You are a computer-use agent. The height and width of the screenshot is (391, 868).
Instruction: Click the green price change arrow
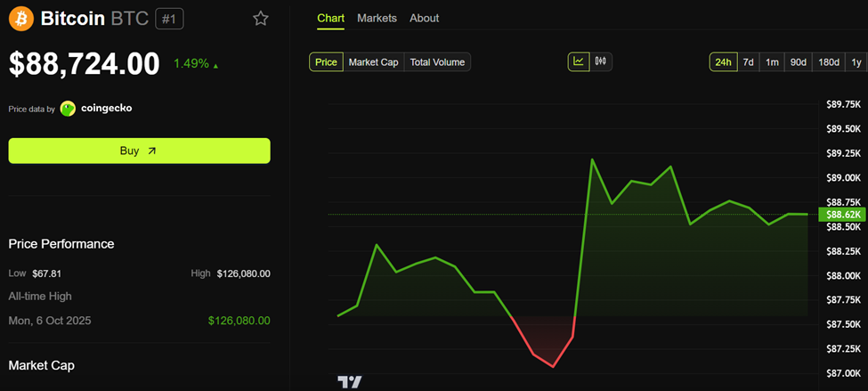[x=215, y=65]
